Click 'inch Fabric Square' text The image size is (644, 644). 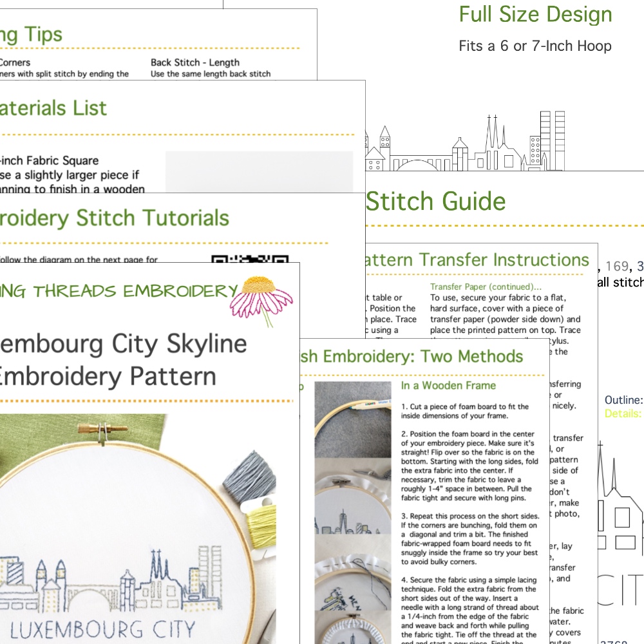[50, 160]
